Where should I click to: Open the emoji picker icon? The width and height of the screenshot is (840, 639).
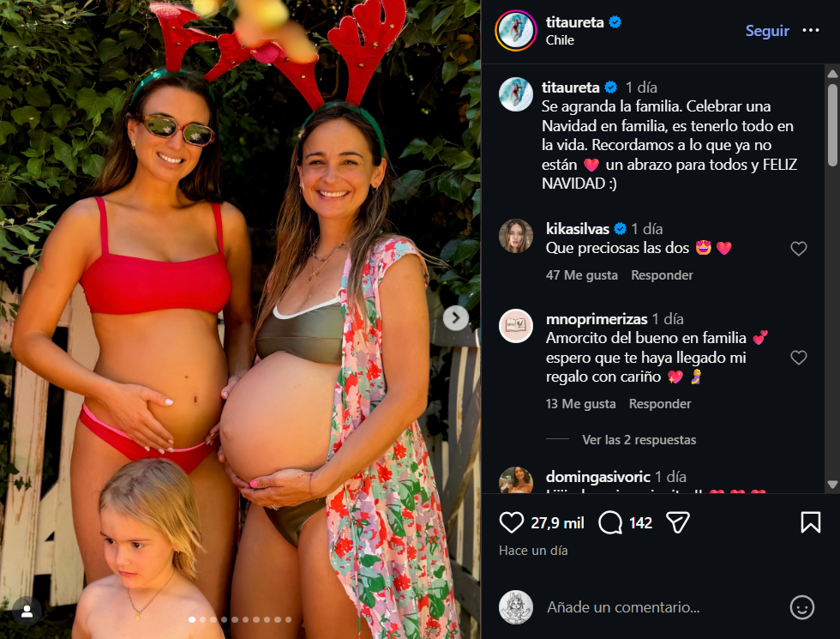801,607
